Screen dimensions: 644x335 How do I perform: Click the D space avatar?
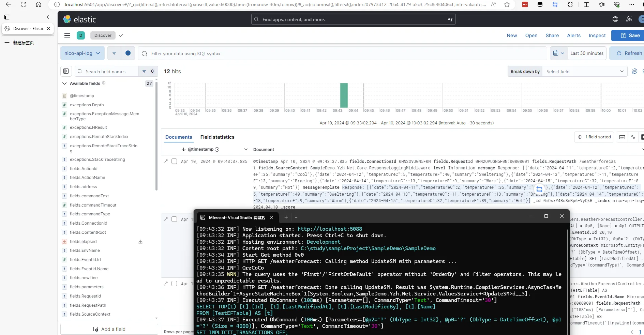point(81,35)
